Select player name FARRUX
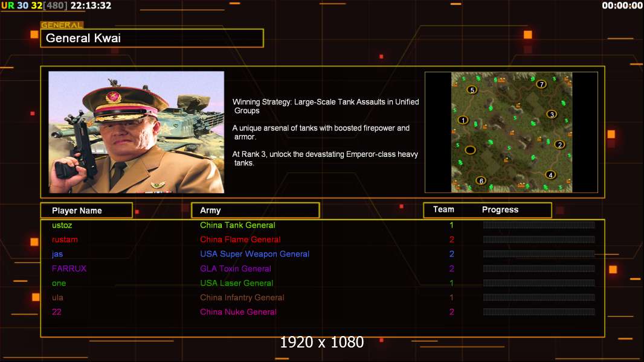The width and height of the screenshot is (644, 362). click(x=69, y=268)
